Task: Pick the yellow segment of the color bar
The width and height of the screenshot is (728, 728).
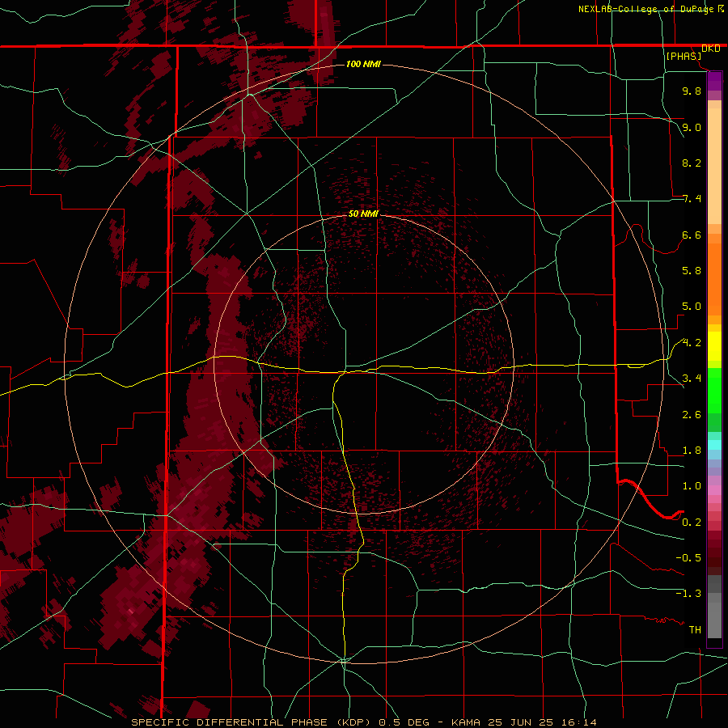Action: pyautogui.click(x=714, y=346)
